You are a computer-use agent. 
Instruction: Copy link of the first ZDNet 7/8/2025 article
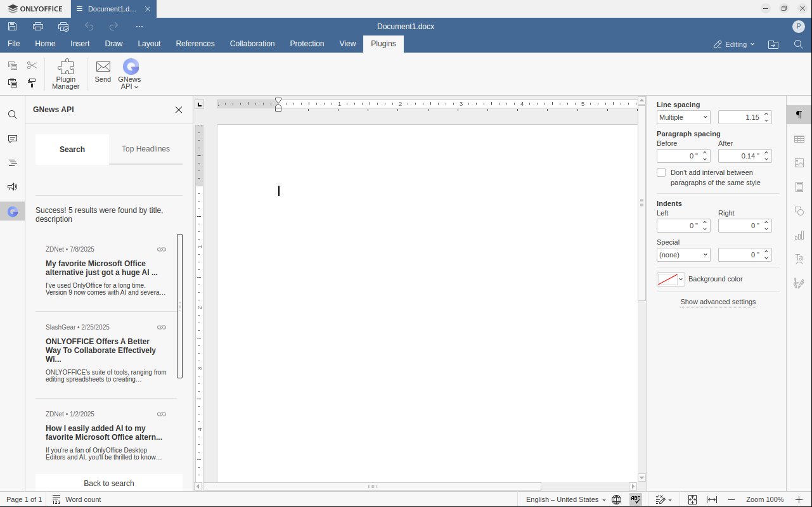162,250
